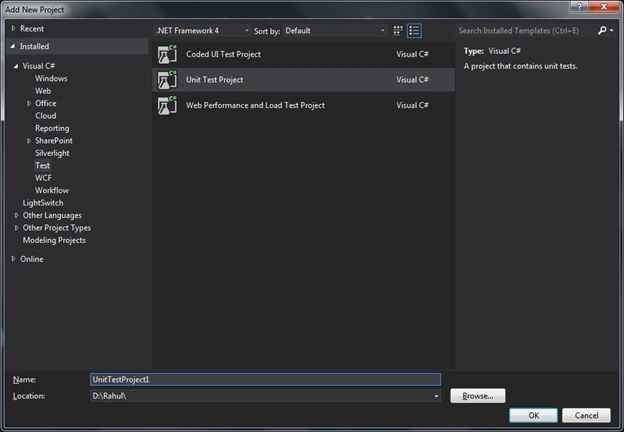The width and height of the screenshot is (624, 432).
Task: Click the Installed label
Action: 34,46
